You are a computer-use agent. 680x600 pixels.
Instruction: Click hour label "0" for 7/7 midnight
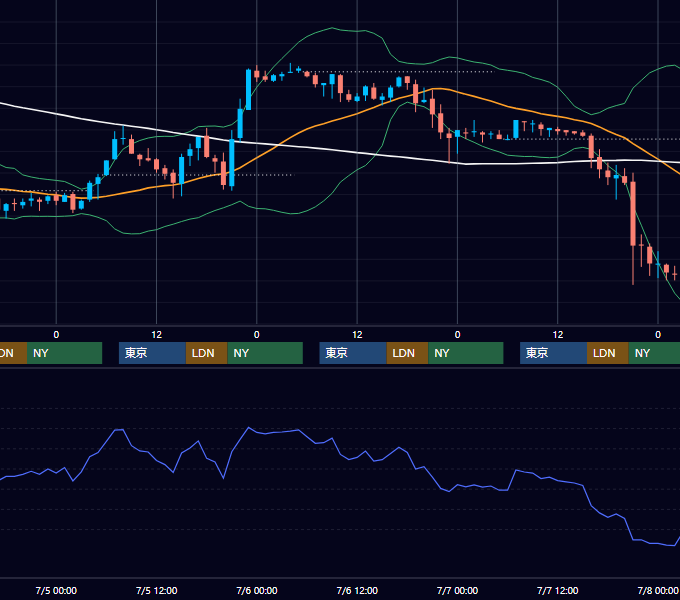457,335
